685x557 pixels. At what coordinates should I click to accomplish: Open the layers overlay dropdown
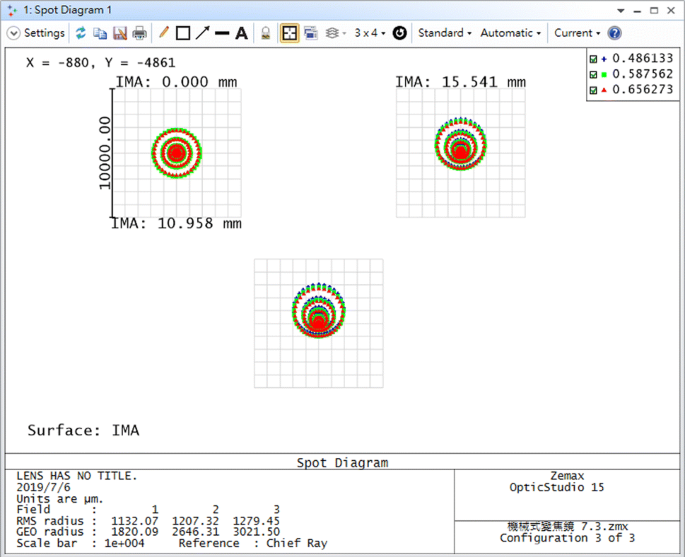click(336, 33)
